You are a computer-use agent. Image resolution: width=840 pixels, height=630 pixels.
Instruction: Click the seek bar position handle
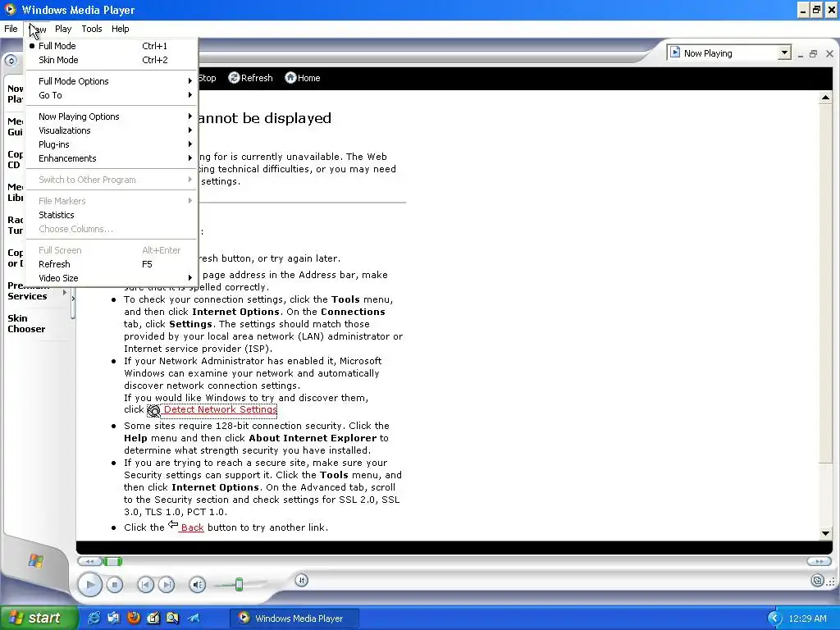112,561
